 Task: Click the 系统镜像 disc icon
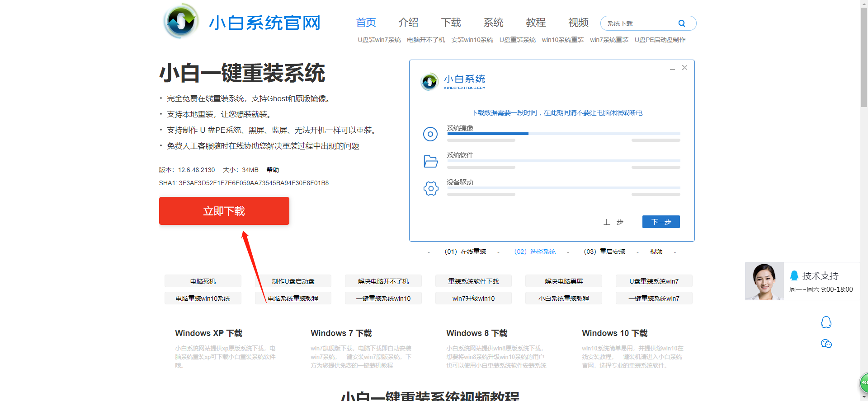[x=430, y=134]
